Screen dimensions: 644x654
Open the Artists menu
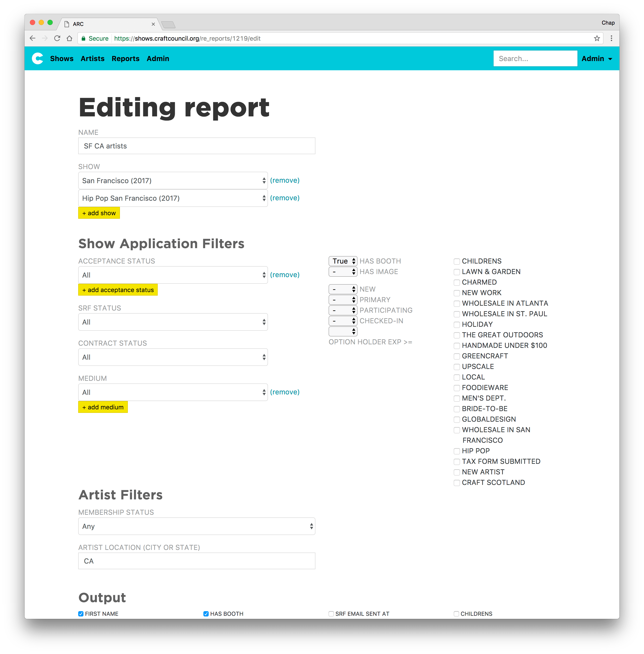click(92, 58)
